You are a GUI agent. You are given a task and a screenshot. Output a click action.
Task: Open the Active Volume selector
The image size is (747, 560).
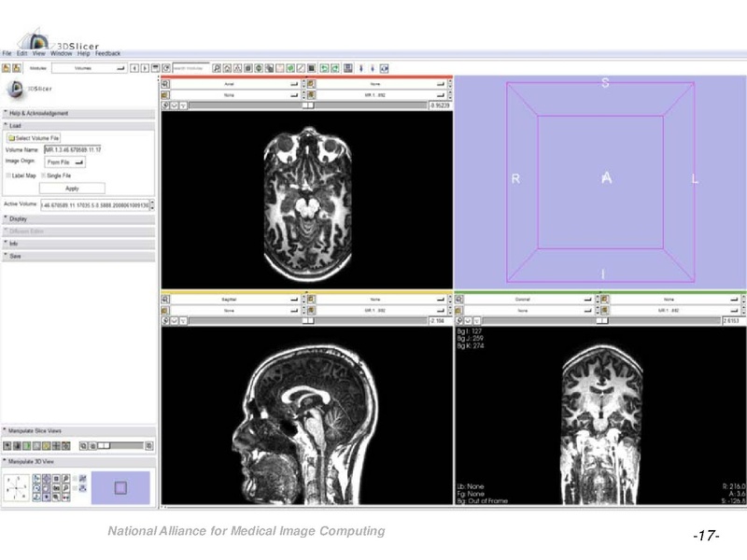(97, 205)
